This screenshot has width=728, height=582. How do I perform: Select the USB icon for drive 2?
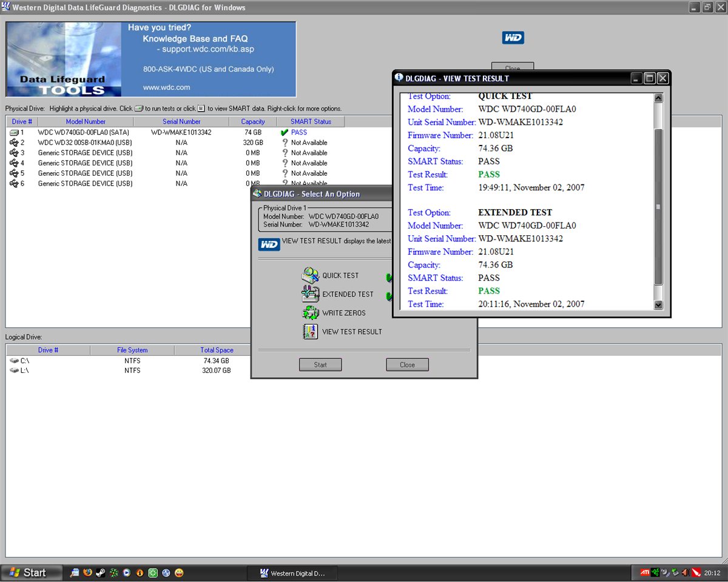[14, 142]
